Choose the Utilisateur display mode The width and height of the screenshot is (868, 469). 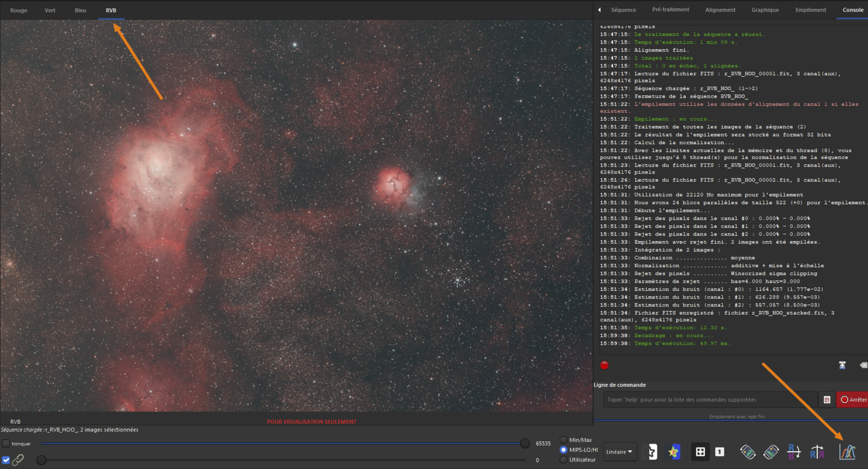(x=563, y=460)
